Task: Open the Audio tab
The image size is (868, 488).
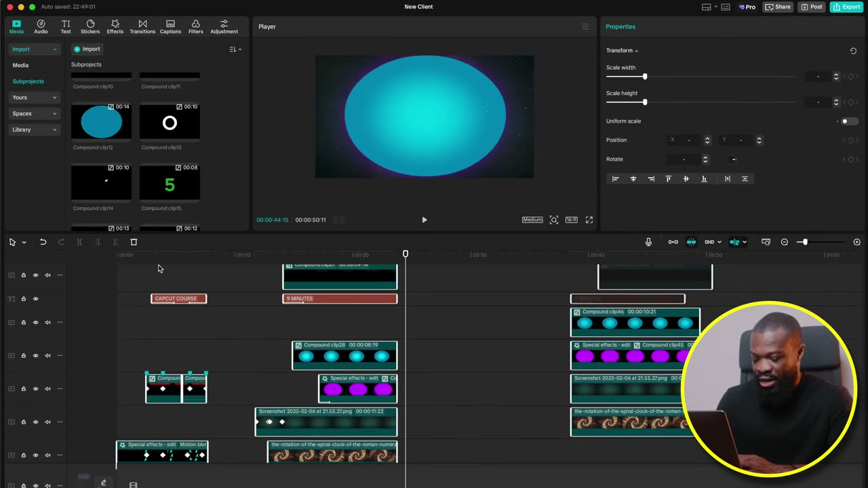Action: (41, 26)
